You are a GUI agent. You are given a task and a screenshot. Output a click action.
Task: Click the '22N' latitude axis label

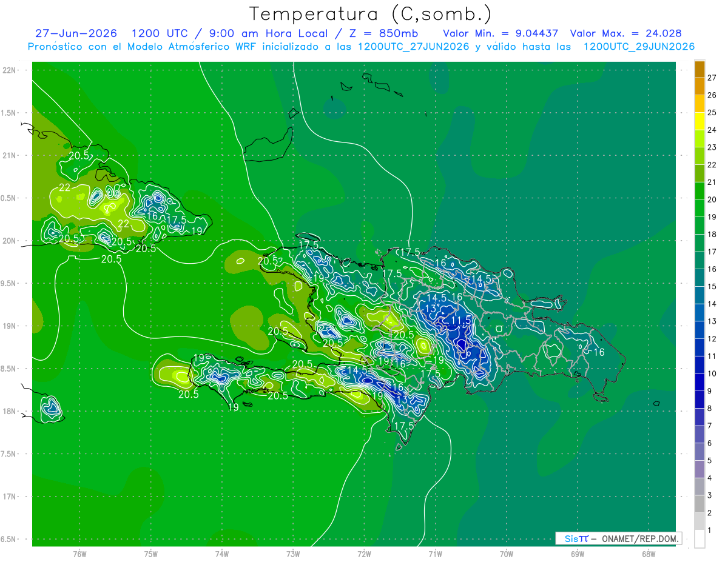coord(10,70)
